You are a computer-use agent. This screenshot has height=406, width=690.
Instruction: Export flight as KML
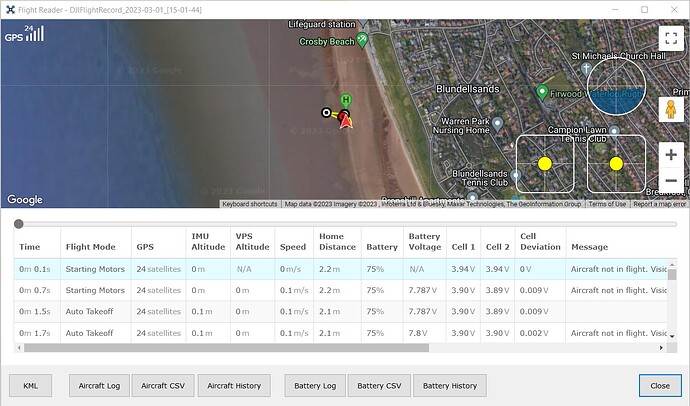click(x=30, y=385)
